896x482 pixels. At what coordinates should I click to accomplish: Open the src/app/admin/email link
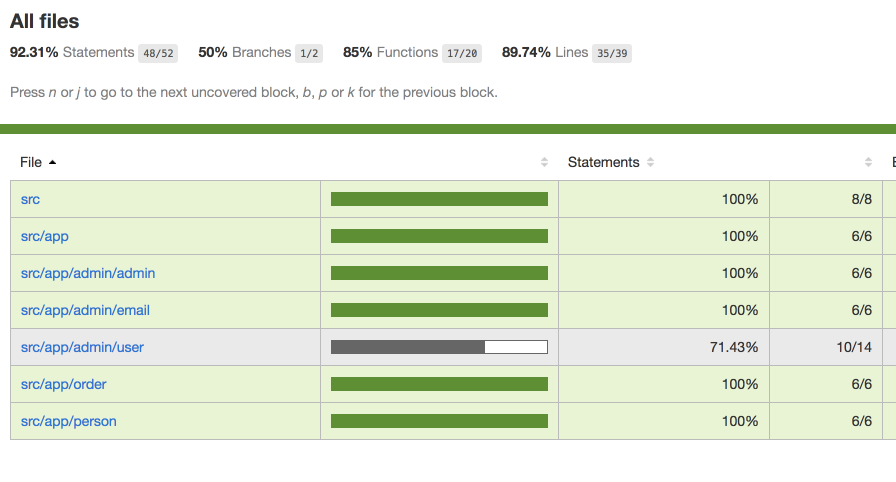[x=85, y=310]
